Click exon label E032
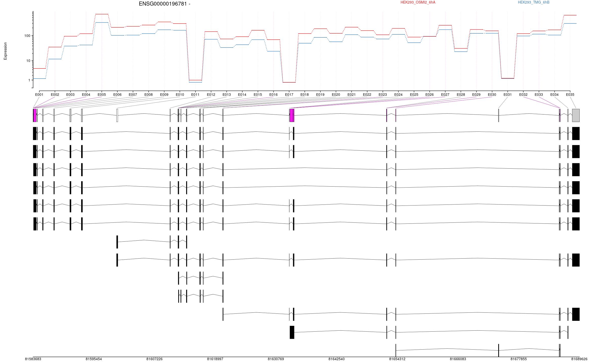This screenshot has height=364, width=607. pyautogui.click(x=523, y=95)
